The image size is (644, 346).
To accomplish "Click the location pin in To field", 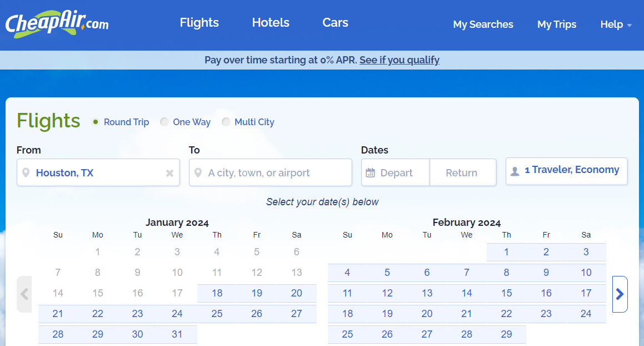I will pyautogui.click(x=198, y=173).
